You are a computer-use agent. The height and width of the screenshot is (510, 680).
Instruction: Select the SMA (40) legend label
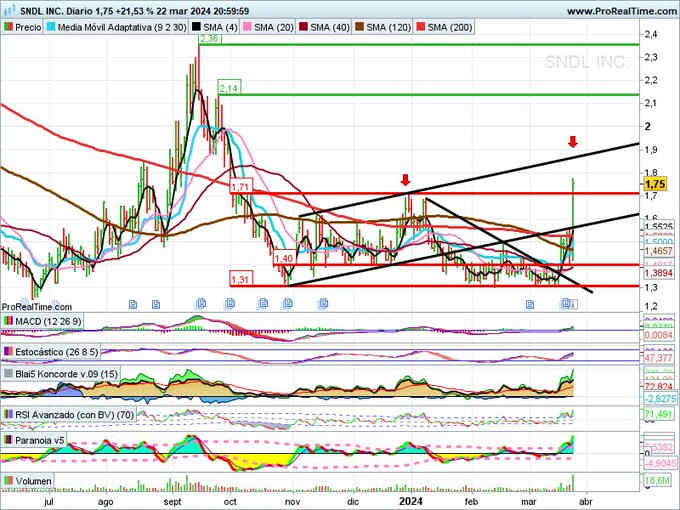point(330,27)
